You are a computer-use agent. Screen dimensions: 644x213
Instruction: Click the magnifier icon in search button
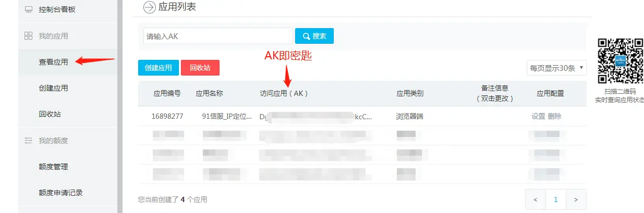306,36
